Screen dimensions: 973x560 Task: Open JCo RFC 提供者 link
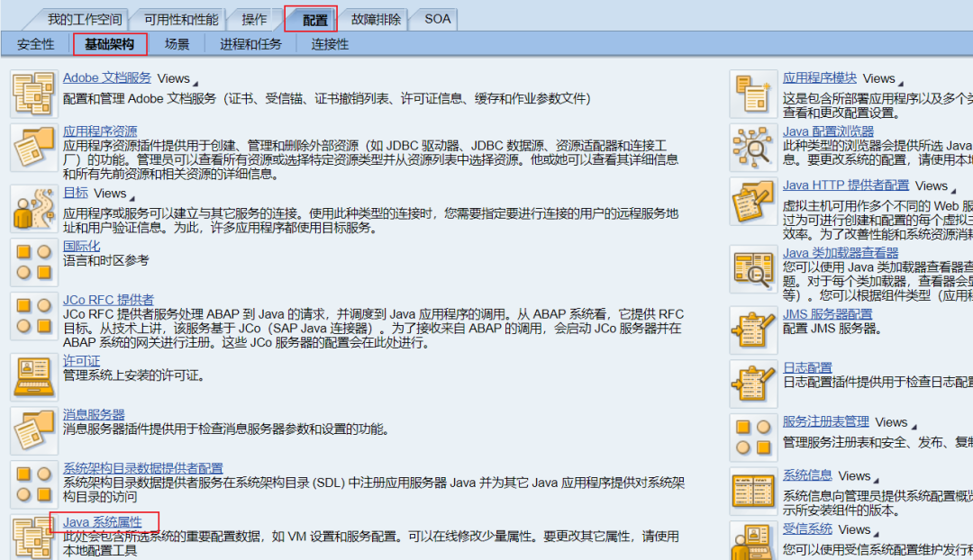pyautogui.click(x=108, y=300)
